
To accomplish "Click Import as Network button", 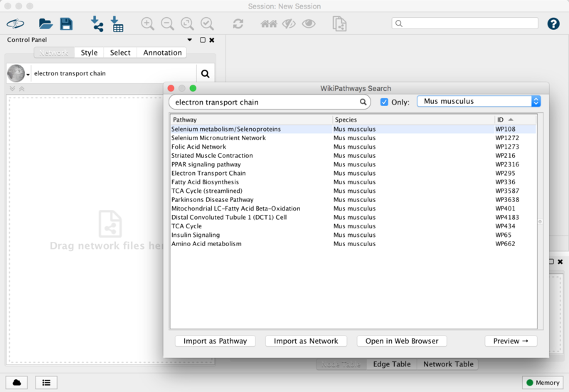I will click(x=306, y=341).
